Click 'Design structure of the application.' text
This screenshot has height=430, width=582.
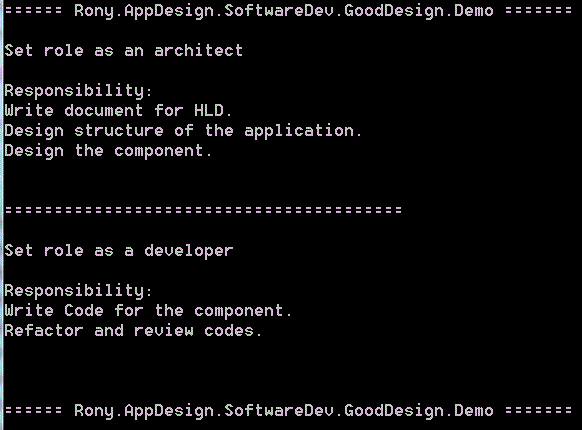pos(183,131)
